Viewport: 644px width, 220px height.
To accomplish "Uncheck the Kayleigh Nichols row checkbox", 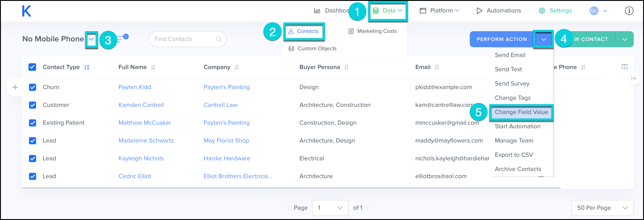I will tap(33, 158).
